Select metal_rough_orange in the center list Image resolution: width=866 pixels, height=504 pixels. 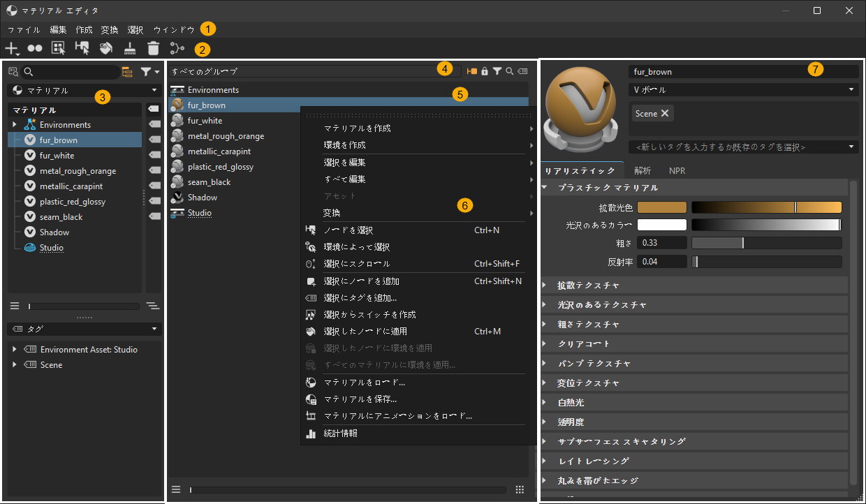point(226,136)
